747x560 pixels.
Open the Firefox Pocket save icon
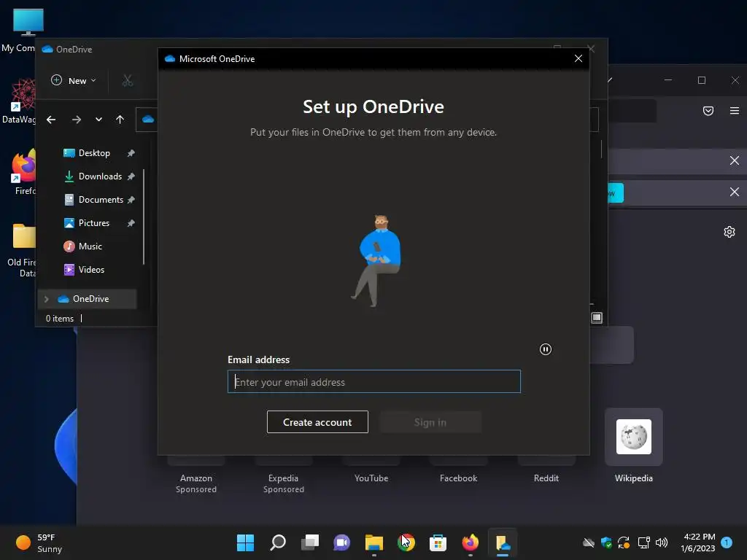(x=708, y=111)
